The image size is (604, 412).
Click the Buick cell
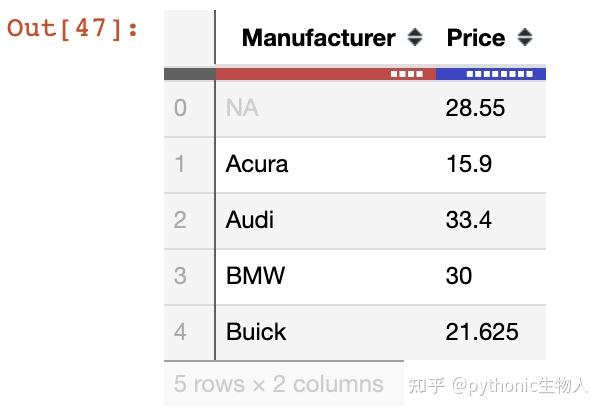tap(256, 332)
